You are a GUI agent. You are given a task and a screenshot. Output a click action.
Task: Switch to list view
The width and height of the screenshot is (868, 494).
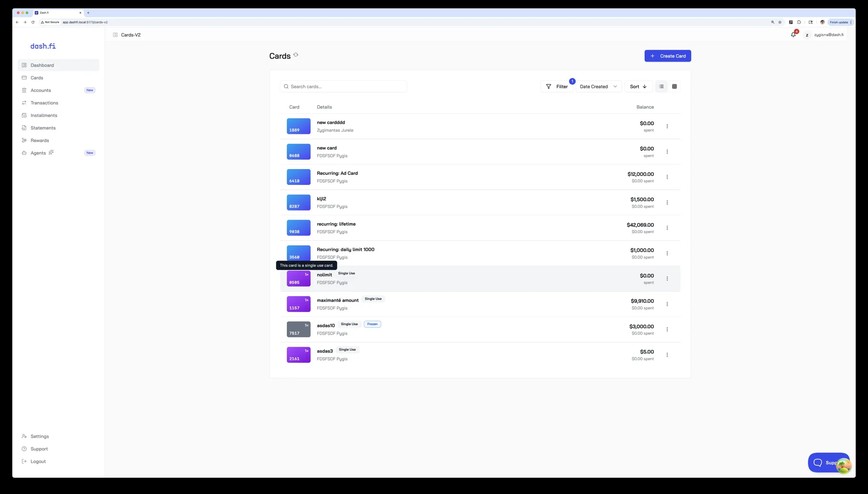(661, 86)
